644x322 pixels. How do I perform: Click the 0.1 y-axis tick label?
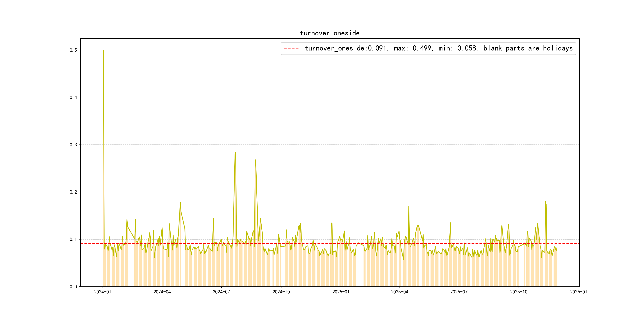coord(73,240)
